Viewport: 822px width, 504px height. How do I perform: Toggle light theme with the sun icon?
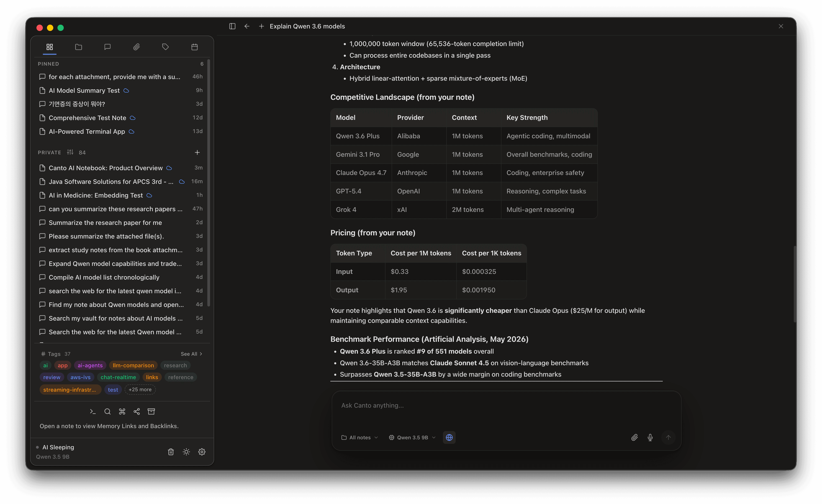[x=187, y=452]
